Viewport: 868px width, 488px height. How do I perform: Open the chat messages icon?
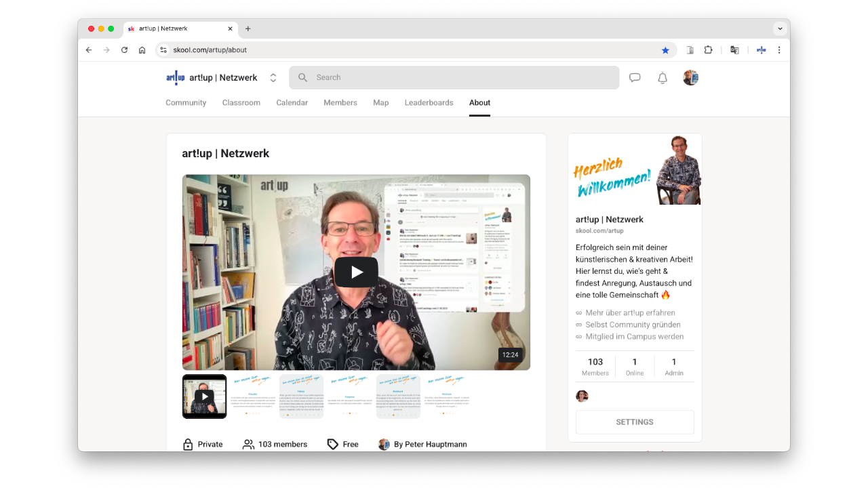coord(635,77)
